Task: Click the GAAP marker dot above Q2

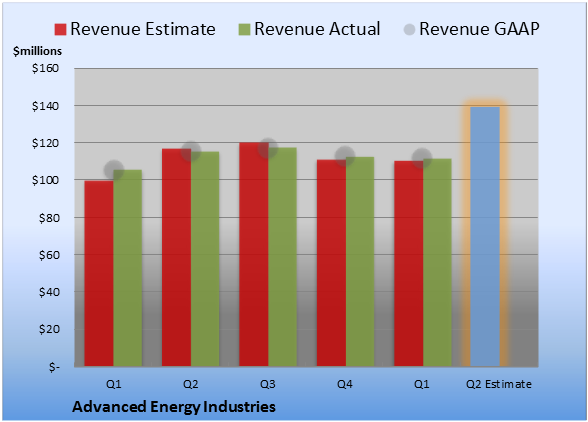Action: [x=191, y=152]
